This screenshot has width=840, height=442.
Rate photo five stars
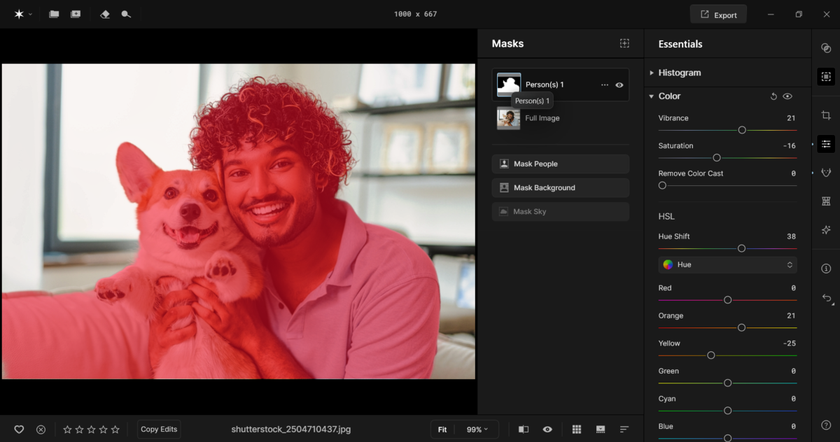115,429
